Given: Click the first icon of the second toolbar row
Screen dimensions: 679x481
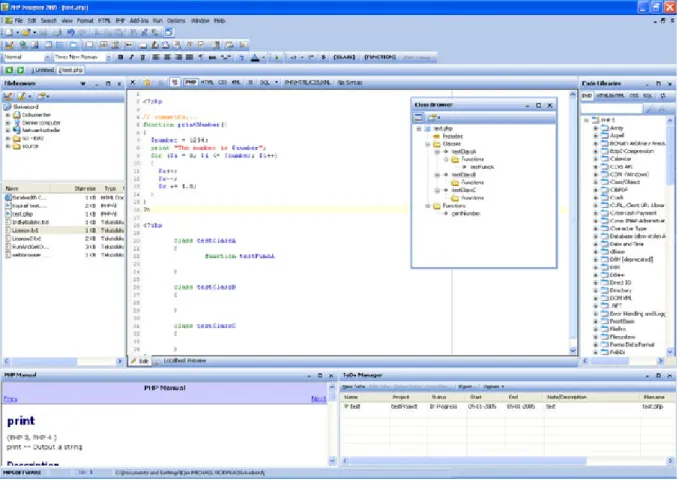Looking at the screenshot, I should click(9, 45).
